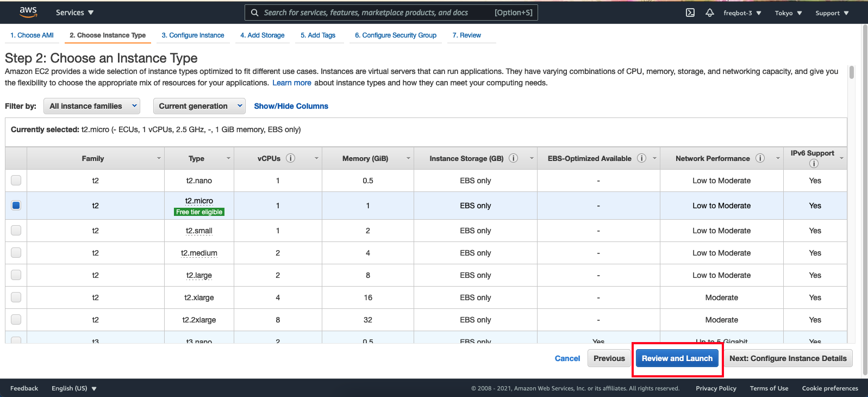Open the English (US) language menu

coord(74,388)
